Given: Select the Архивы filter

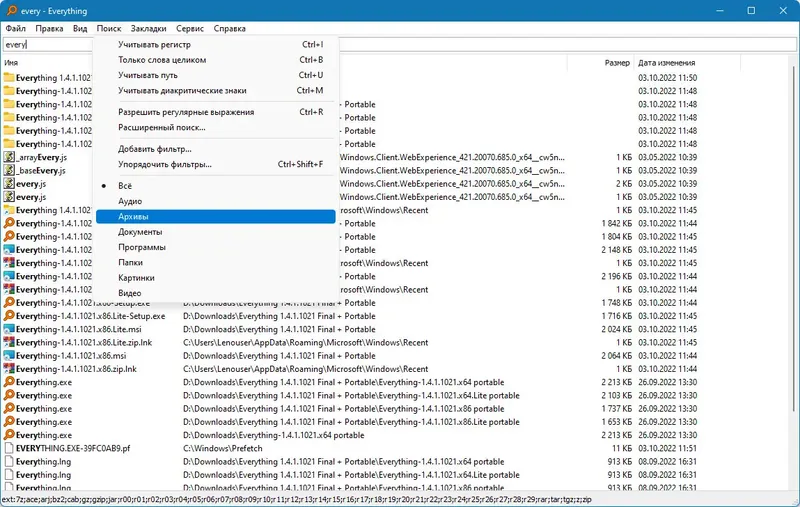Looking at the screenshot, I should 216,216.
